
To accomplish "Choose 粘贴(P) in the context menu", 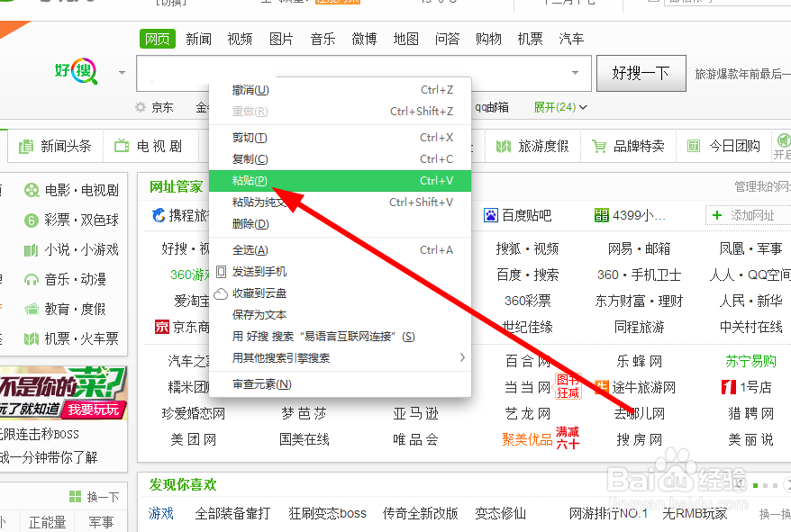I will tap(340, 181).
